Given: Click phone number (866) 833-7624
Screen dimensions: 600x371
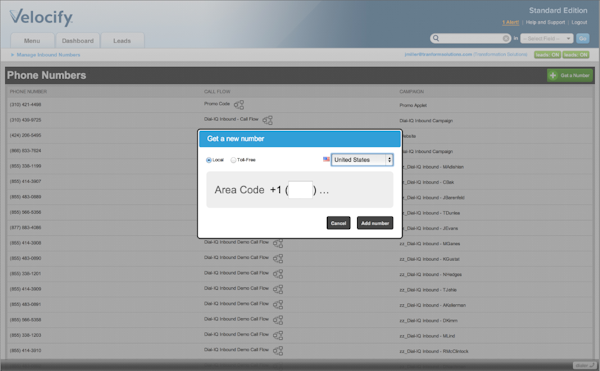Looking at the screenshot, I should (25, 151).
